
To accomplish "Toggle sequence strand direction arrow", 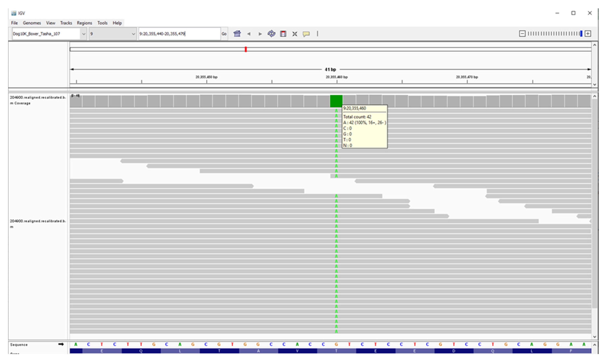I will (x=61, y=344).
